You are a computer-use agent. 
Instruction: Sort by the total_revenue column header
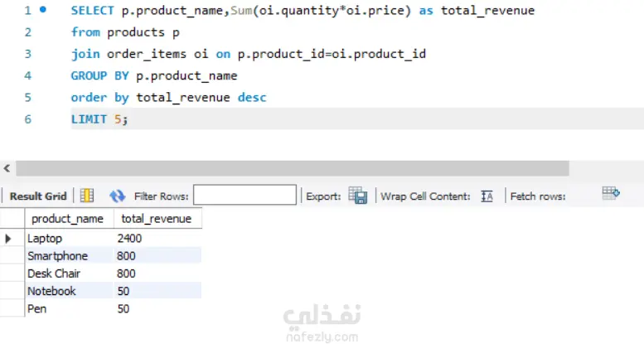156,219
